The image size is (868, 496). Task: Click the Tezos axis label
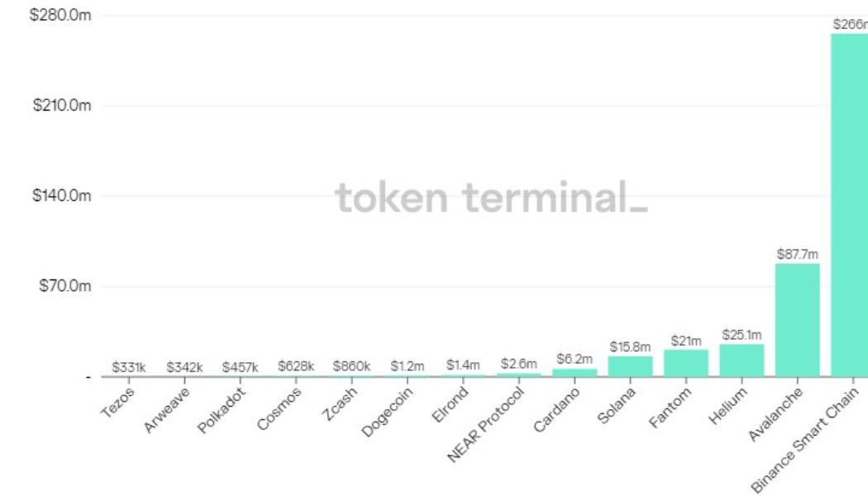click(117, 401)
